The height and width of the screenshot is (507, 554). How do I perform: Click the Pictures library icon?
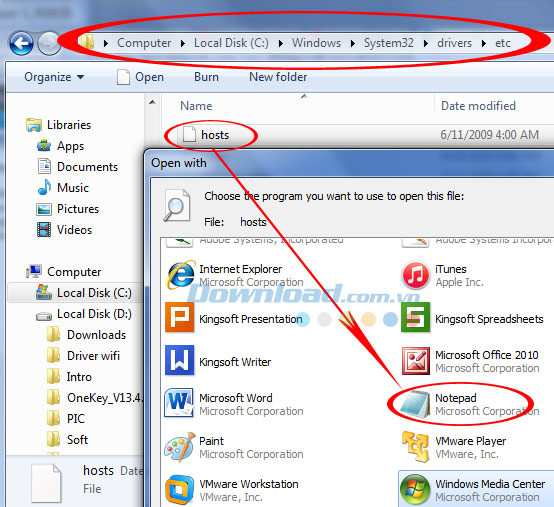44,209
